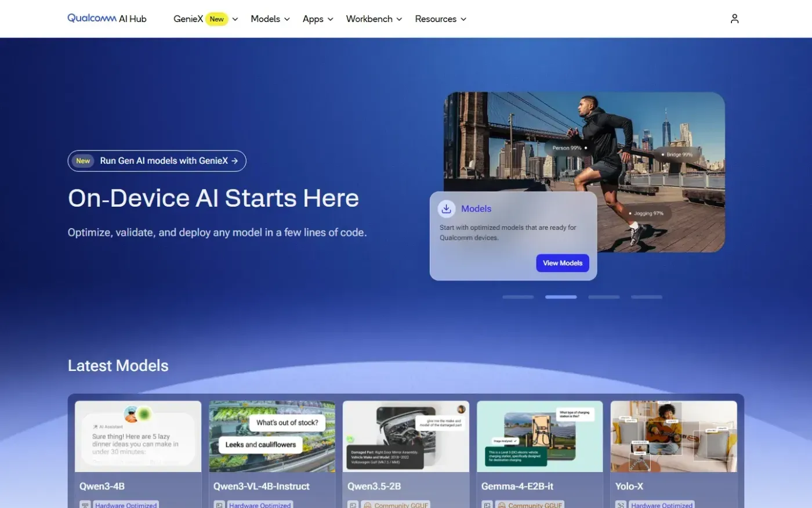Image resolution: width=812 pixels, height=508 pixels.
Task: Select the first carousel indicator
Action: [x=518, y=297]
